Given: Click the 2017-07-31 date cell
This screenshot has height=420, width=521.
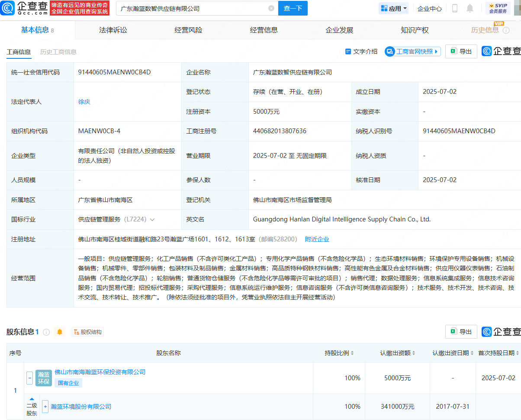Looking at the screenshot, I should coord(453,407).
